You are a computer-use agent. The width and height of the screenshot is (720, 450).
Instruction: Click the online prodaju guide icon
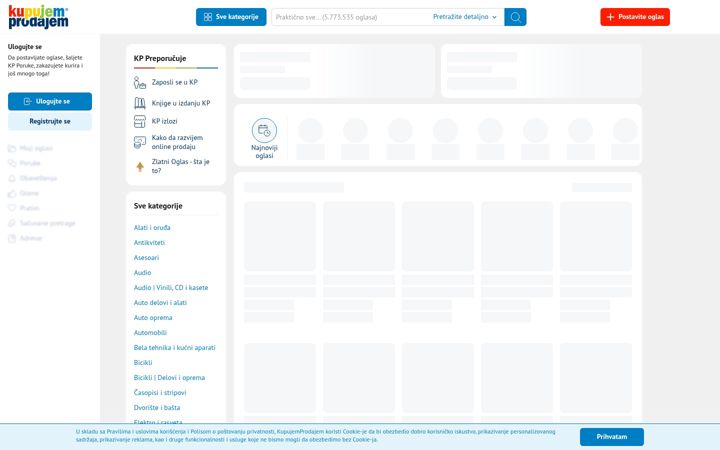pyautogui.click(x=140, y=142)
